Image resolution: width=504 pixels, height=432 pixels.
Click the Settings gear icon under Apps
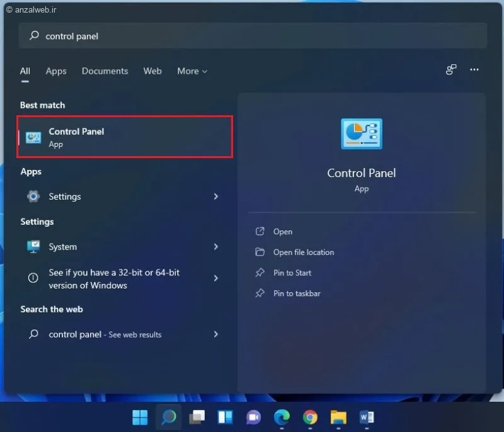coord(33,196)
